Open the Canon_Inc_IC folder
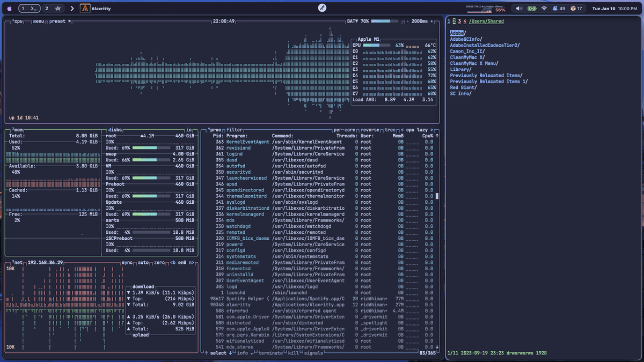Viewport: 644px width, 362px height. coord(467,51)
